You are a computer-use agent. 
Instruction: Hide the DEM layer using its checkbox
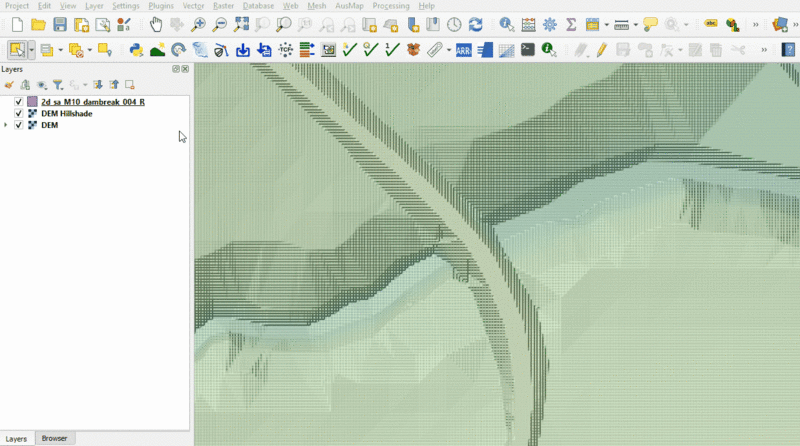coord(19,125)
